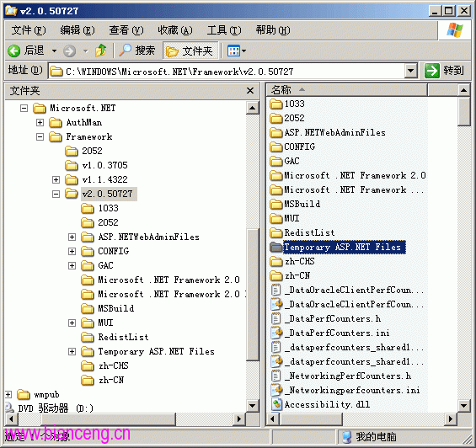The width and height of the screenshot is (476, 448).
Task: Open the Edit (编辑) menu
Action: click(x=78, y=30)
